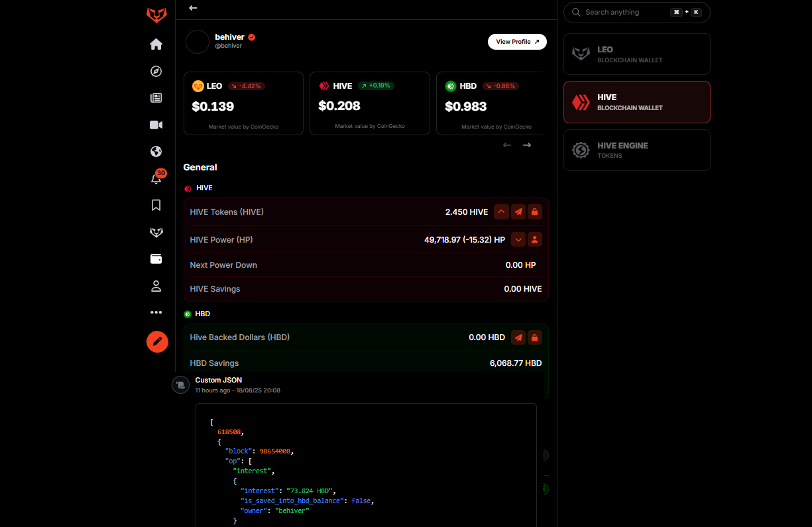Show previous price cards with left arrow

[x=507, y=145]
